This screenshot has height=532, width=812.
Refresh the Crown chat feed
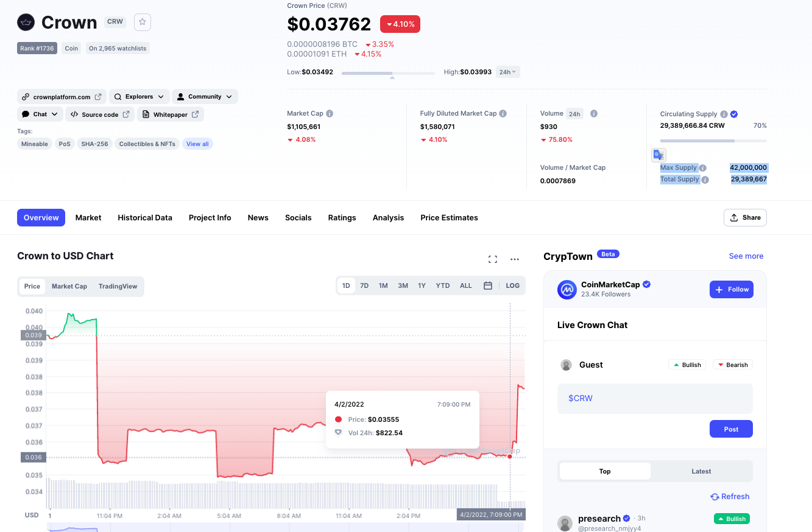[730, 497]
